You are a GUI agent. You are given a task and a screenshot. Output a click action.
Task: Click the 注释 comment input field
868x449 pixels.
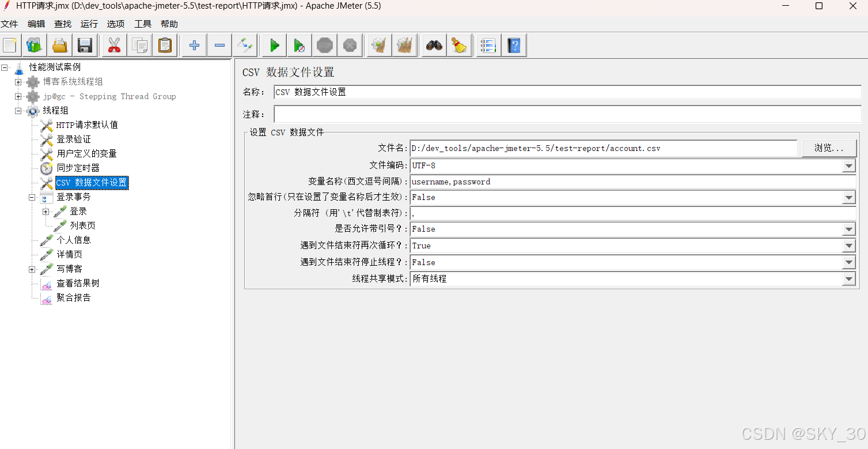coord(567,114)
